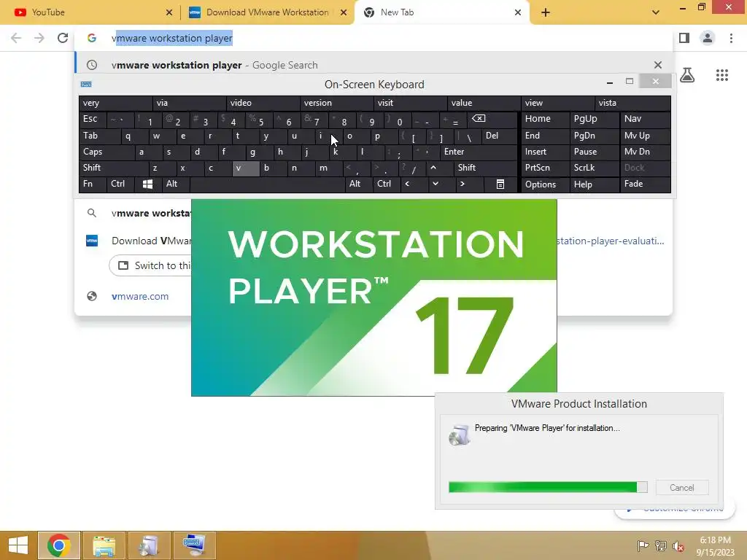Image resolution: width=747 pixels, height=560 pixels.
Task: Open a new tab with the plus button
Action: [x=546, y=12]
